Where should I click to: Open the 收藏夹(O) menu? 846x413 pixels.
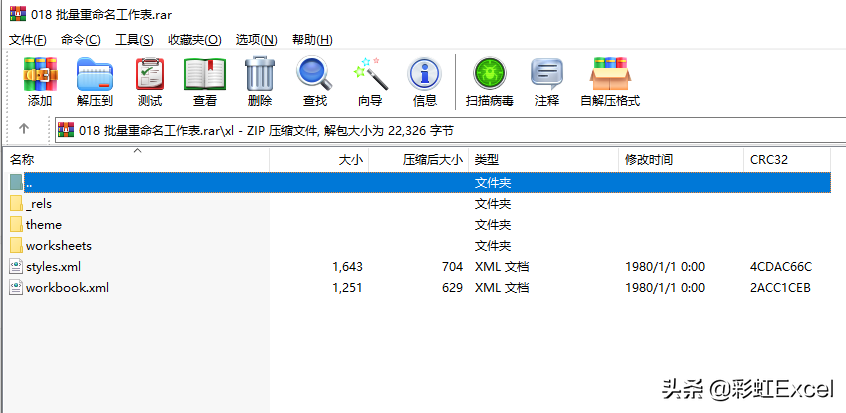195,40
